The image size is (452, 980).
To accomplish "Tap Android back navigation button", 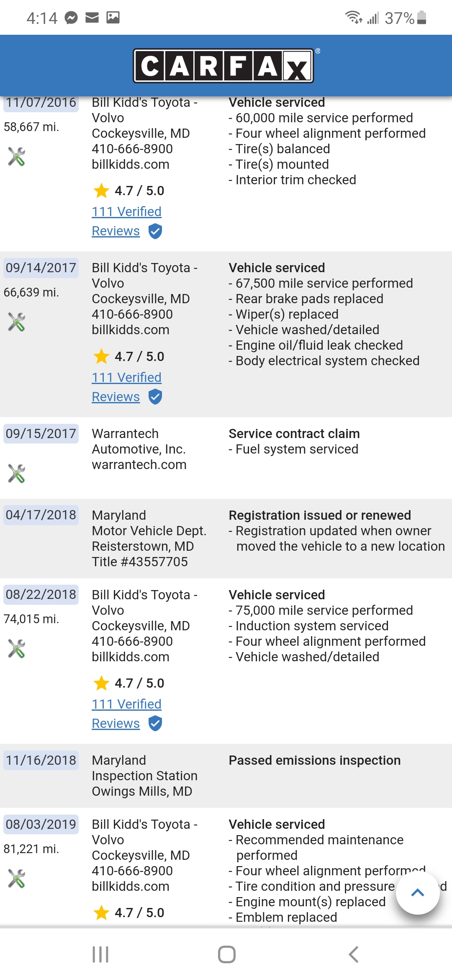I will [x=354, y=954].
